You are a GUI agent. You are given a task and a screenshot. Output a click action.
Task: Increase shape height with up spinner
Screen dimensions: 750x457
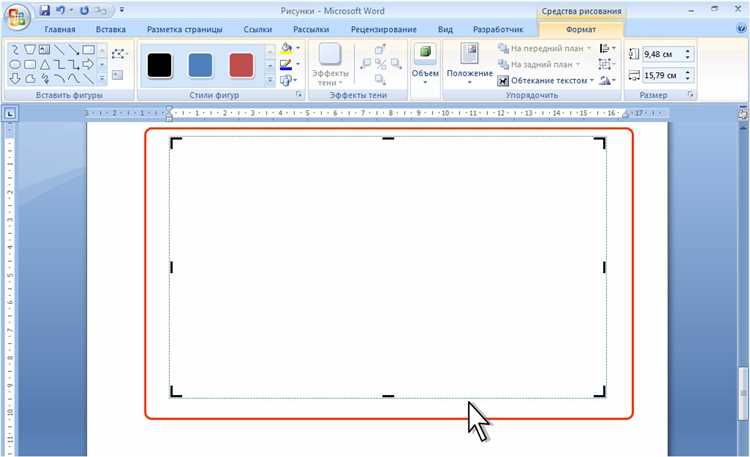tap(688, 51)
